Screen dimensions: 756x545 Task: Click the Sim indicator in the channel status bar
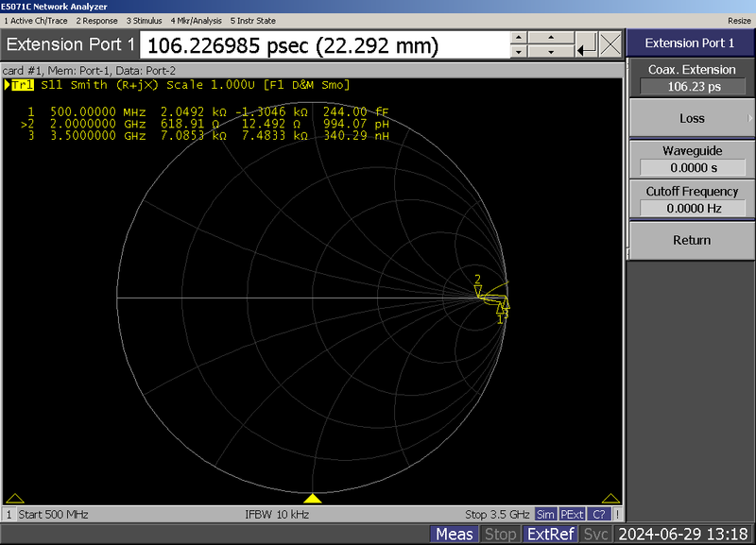tap(545, 514)
